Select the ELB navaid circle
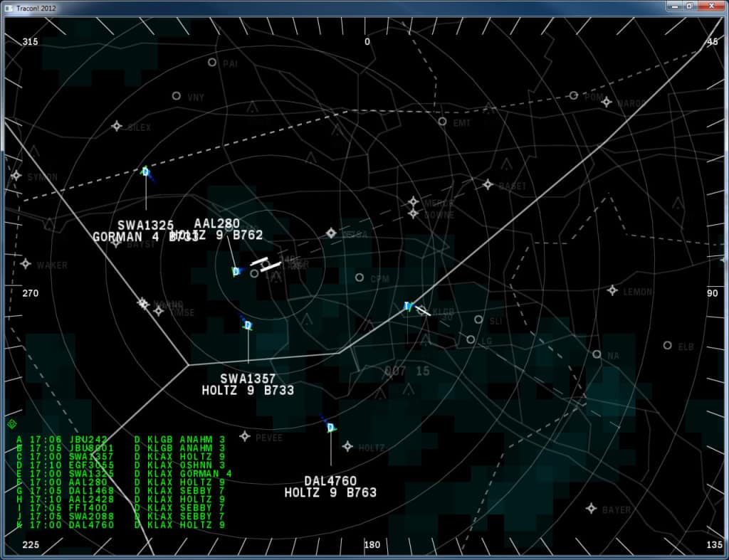 (667, 345)
